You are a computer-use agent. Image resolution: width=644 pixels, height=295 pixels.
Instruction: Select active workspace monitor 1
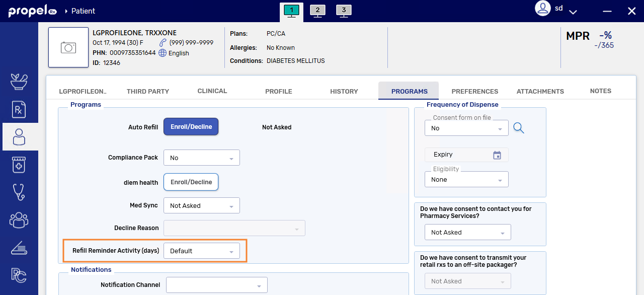[291, 12]
